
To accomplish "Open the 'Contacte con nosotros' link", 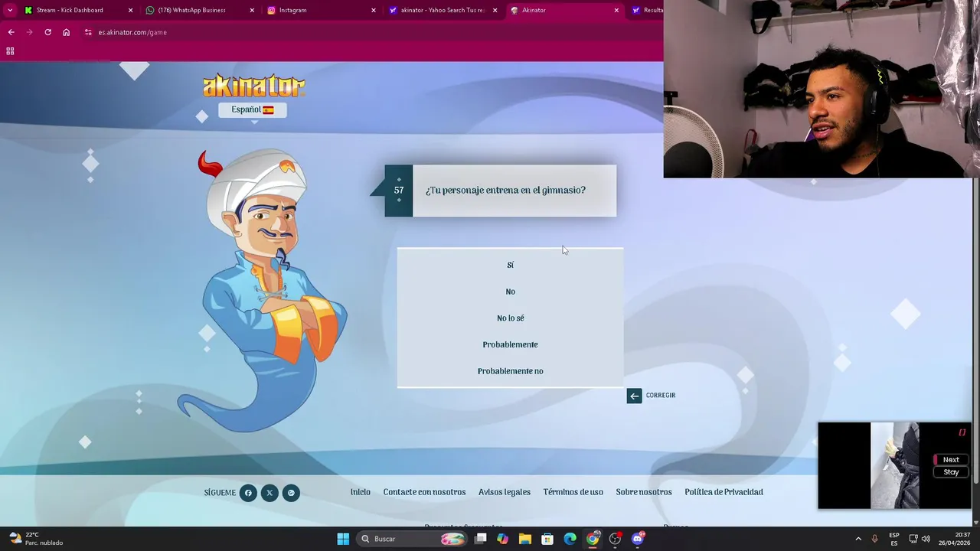I will pos(424,492).
